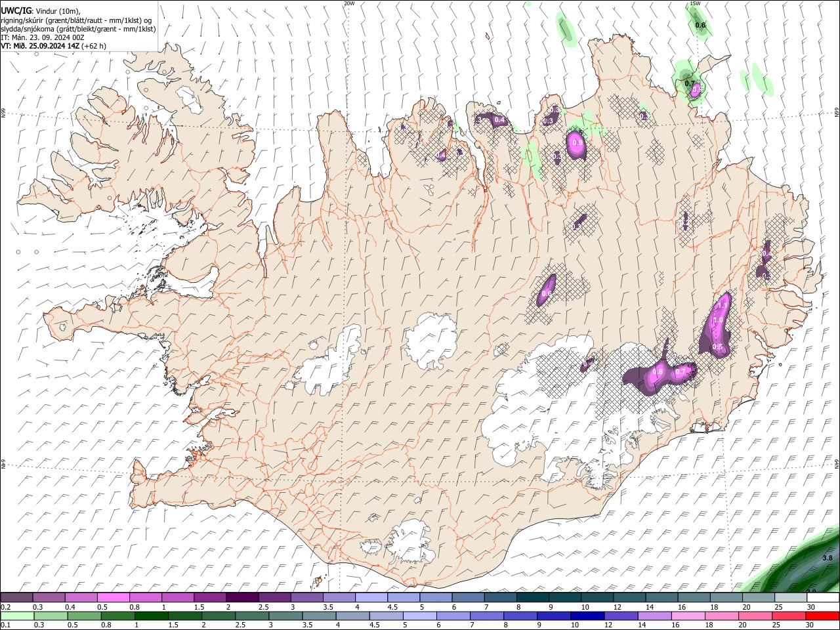Click the '(+62 h)' forecast offset text
The image size is (840, 630).
94,46
